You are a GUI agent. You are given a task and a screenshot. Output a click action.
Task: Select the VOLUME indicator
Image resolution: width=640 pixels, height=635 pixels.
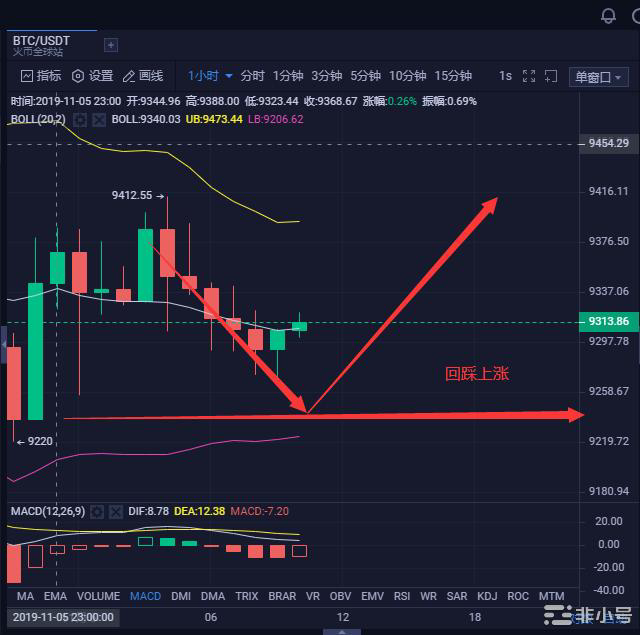tap(98, 596)
